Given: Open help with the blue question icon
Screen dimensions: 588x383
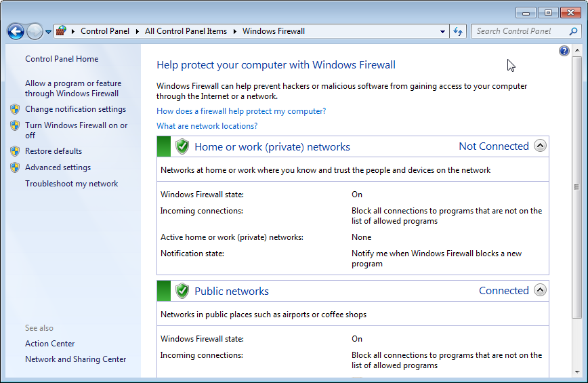Looking at the screenshot, I should [564, 51].
